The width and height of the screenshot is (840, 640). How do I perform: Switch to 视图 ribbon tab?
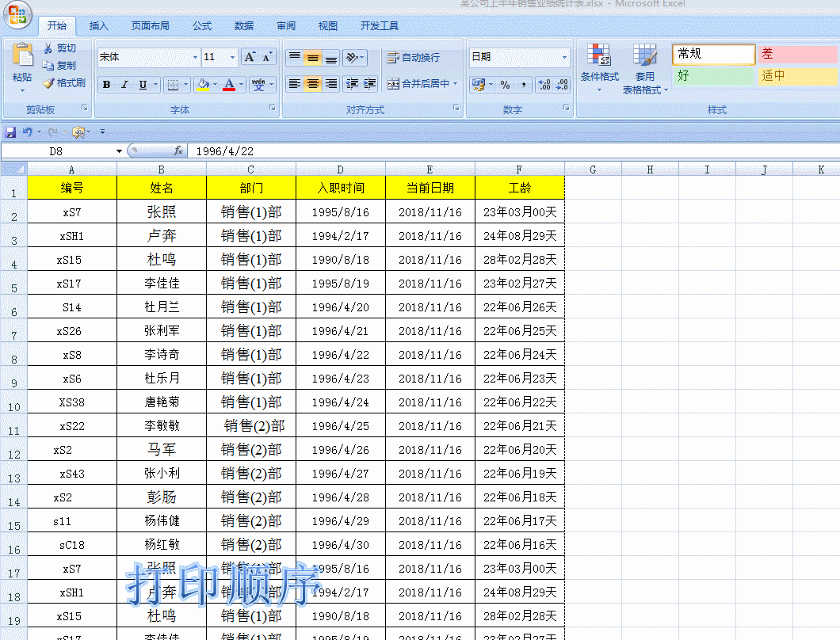[328, 25]
